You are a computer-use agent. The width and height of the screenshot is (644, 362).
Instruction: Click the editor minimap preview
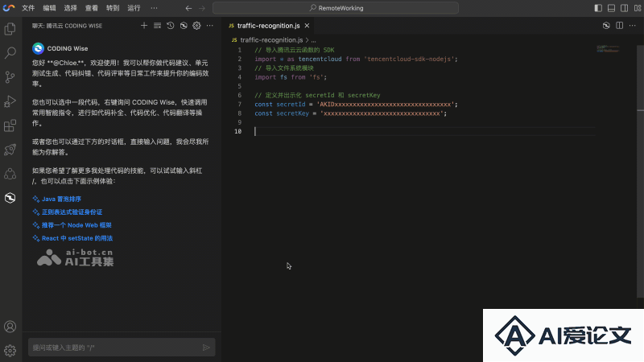[x=608, y=49]
